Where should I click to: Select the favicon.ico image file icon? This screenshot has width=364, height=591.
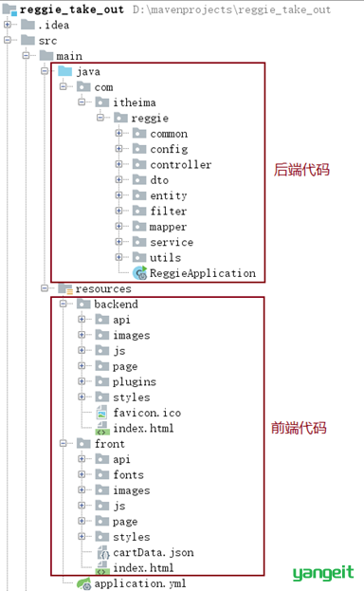click(x=101, y=413)
